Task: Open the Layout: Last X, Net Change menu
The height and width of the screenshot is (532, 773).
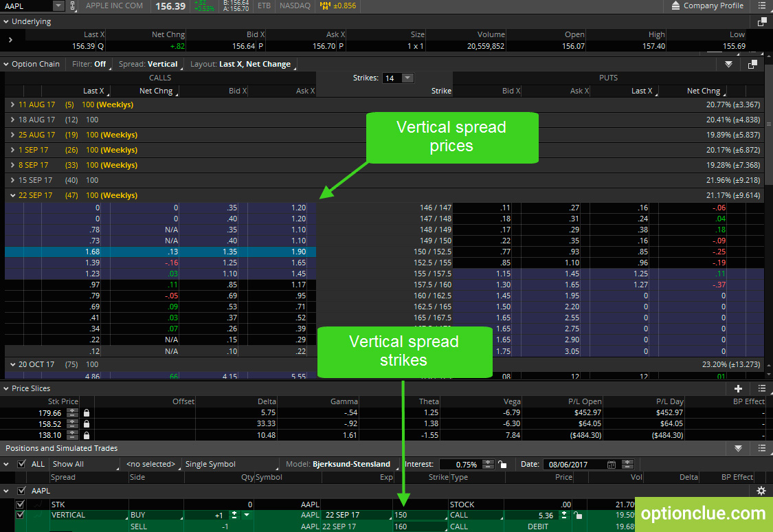Action: [242, 64]
